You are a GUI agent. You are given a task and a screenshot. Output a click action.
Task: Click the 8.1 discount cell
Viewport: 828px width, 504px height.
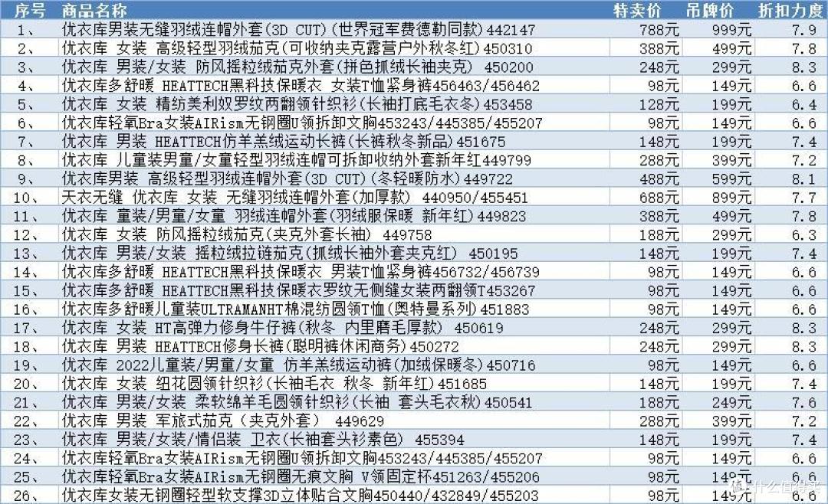[803, 179]
